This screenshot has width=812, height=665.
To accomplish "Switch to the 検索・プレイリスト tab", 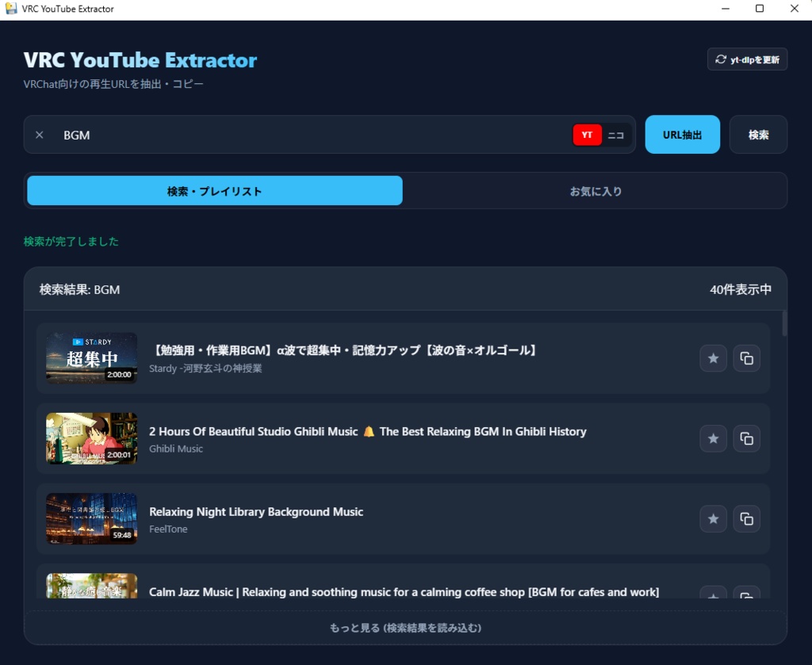I will [x=215, y=190].
